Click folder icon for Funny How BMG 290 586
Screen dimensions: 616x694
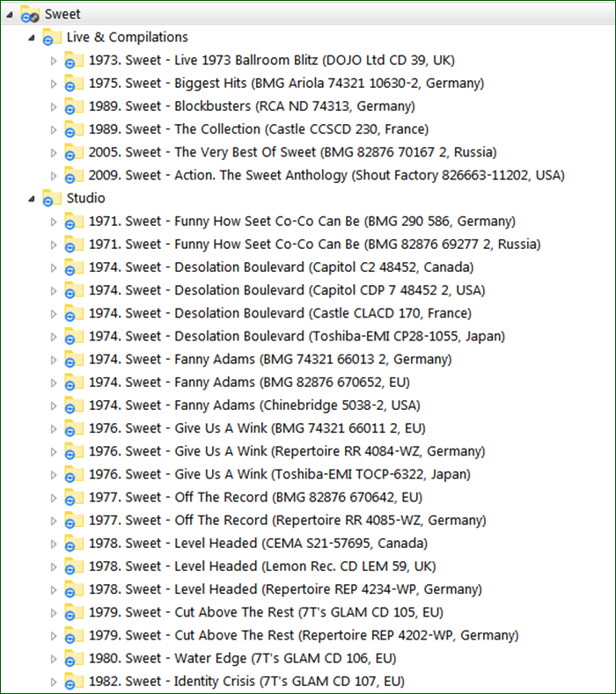[x=74, y=222]
